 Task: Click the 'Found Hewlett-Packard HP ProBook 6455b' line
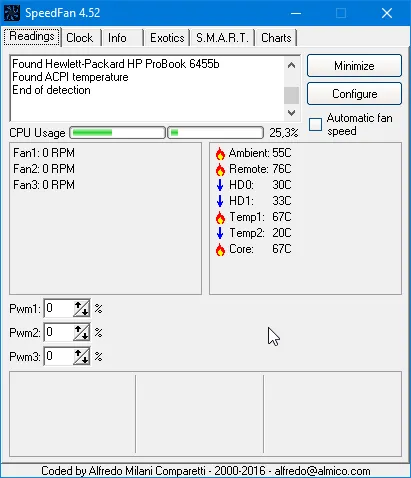click(x=116, y=64)
